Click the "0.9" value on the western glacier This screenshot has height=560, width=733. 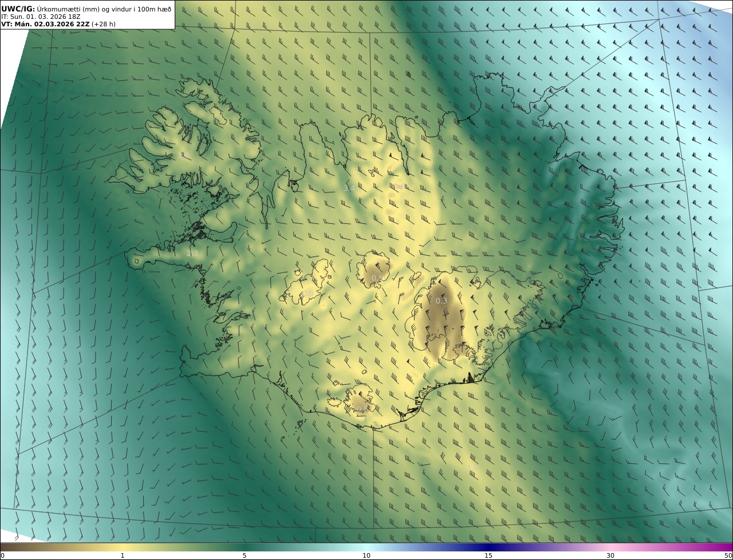click(x=308, y=294)
